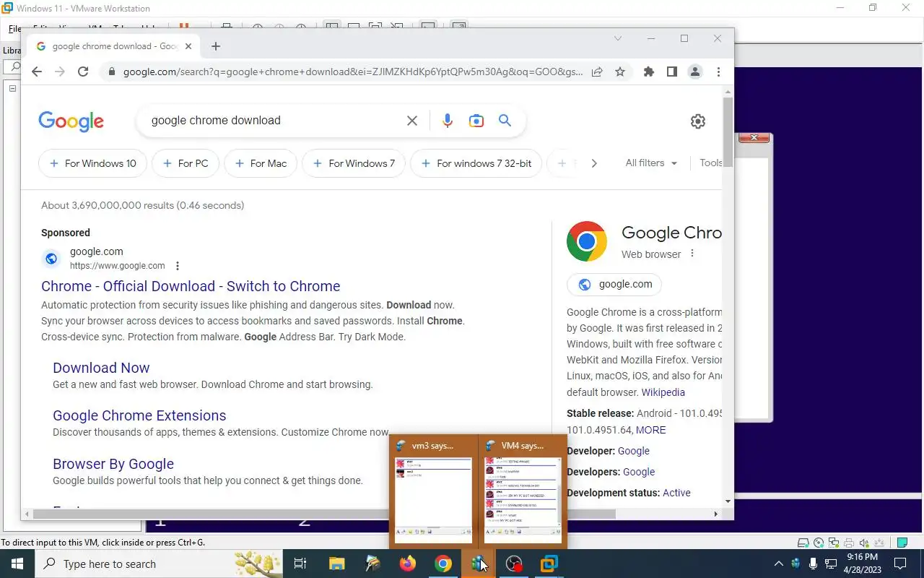The height and width of the screenshot is (578, 924).
Task: Add the For PC filter chip
Action: [186, 163]
